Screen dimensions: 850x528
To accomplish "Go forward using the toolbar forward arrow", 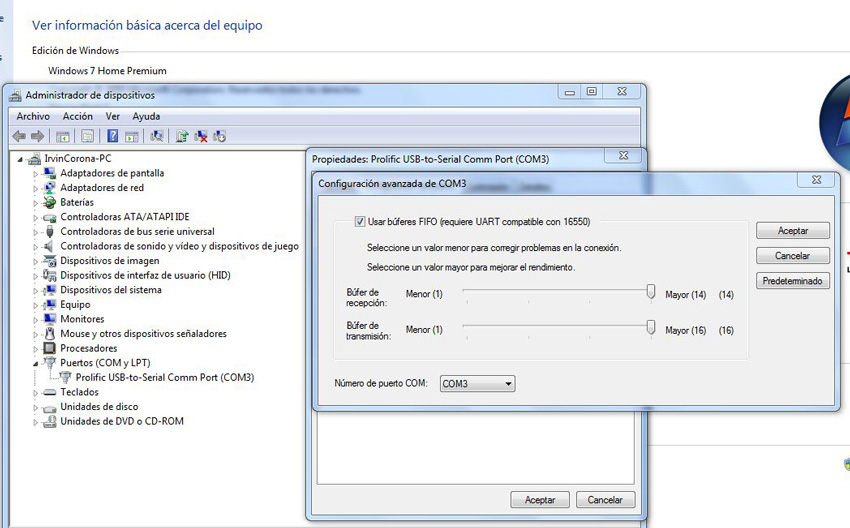I will (x=37, y=136).
